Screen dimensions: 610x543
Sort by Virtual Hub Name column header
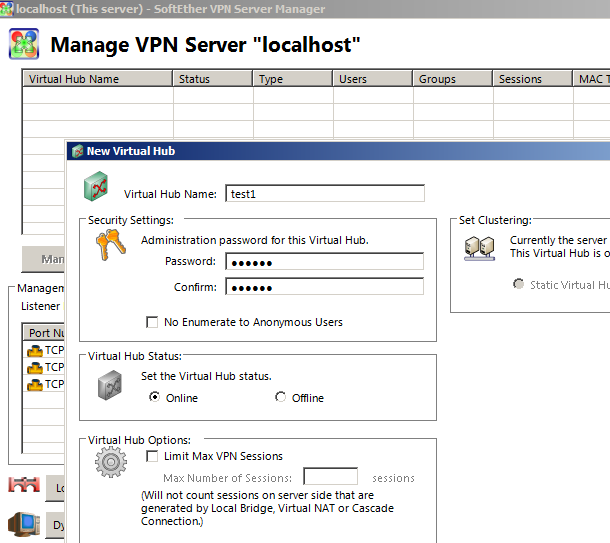[x=97, y=79]
